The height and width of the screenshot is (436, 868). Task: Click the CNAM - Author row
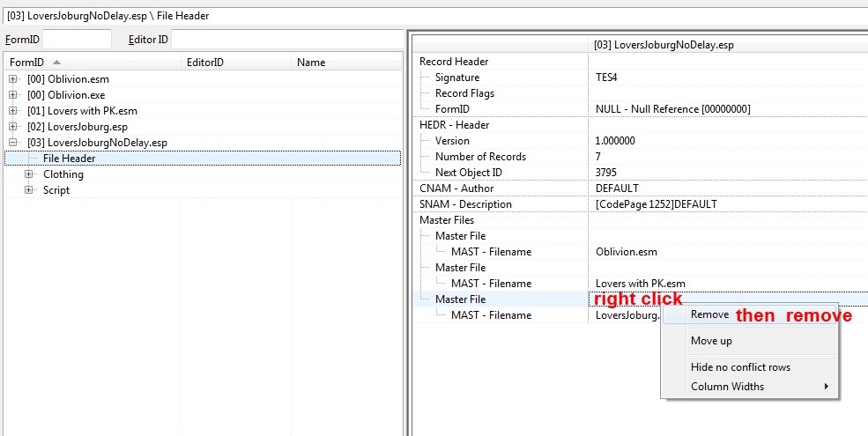[x=456, y=188]
